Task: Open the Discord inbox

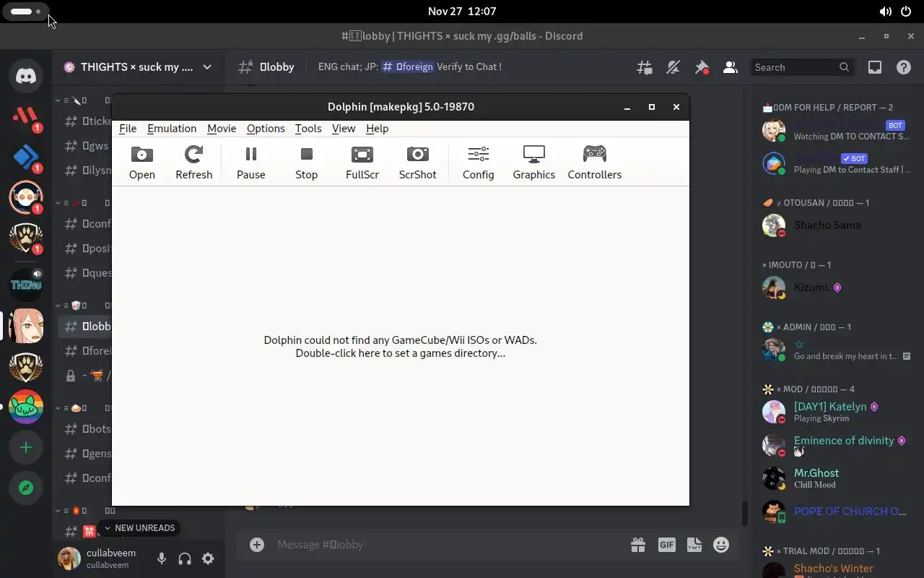Action: pyautogui.click(x=875, y=67)
